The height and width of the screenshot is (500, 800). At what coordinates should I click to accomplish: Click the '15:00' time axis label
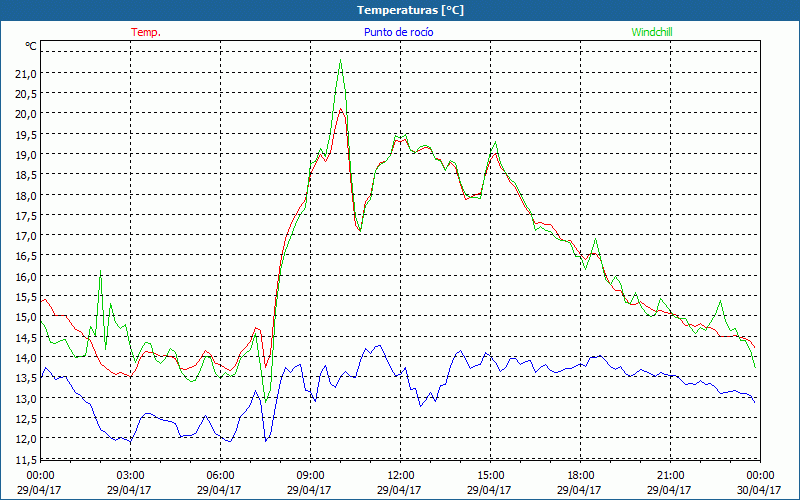(x=490, y=475)
